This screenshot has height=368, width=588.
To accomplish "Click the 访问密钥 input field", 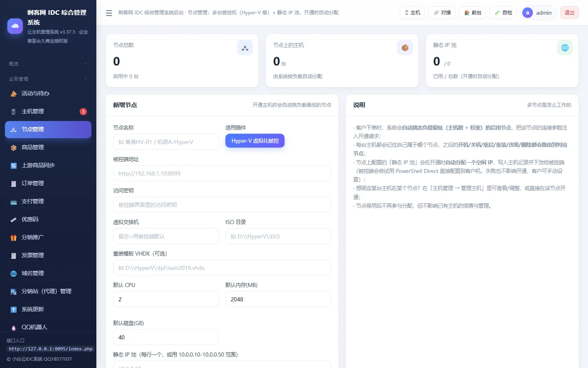I will point(222,205).
